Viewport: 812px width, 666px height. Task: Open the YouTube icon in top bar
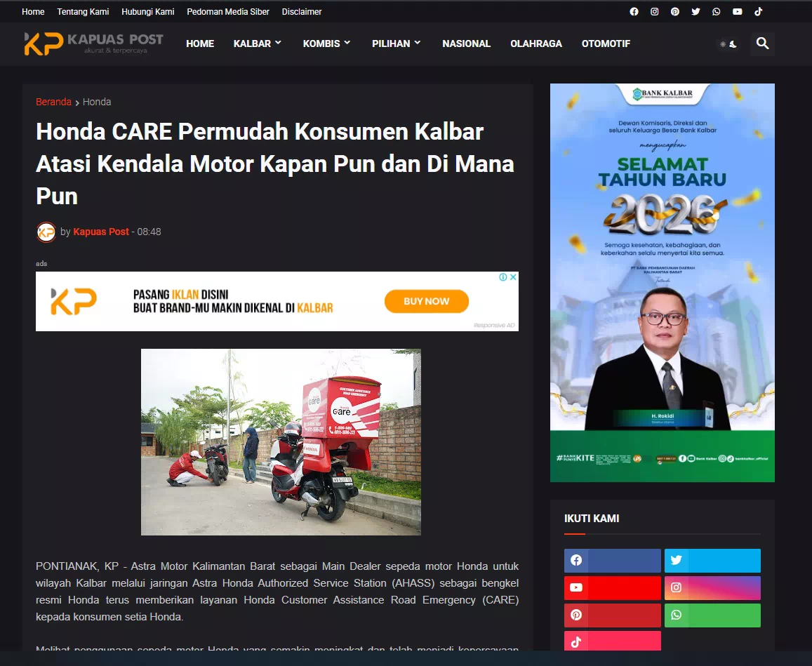pyautogui.click(x=738, y=11)
